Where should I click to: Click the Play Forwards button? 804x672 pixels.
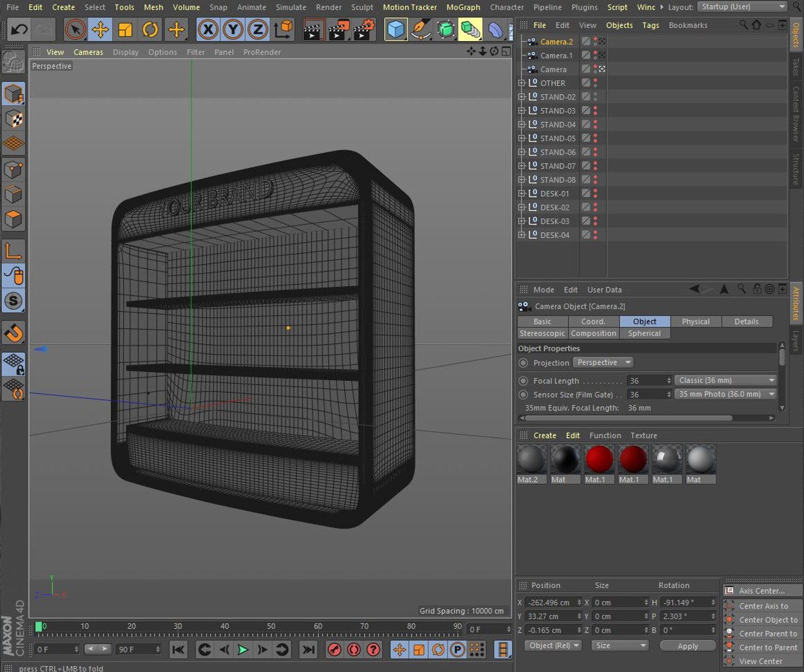243,650
